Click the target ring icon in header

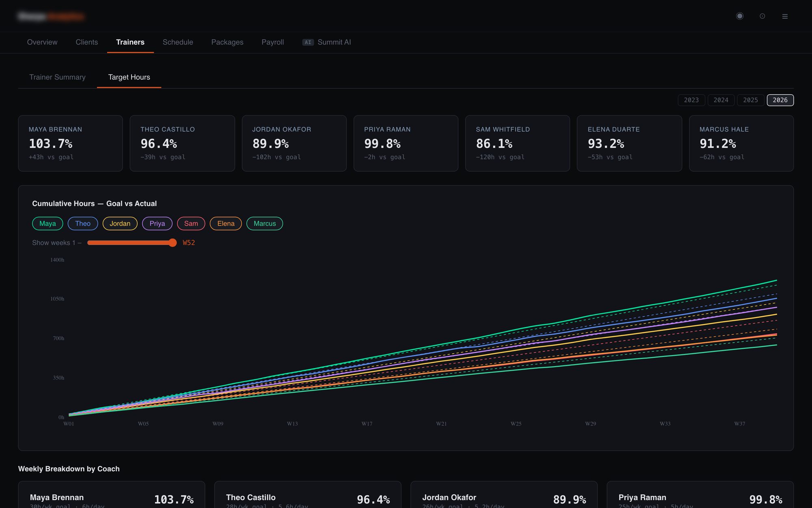click(762, 16)
